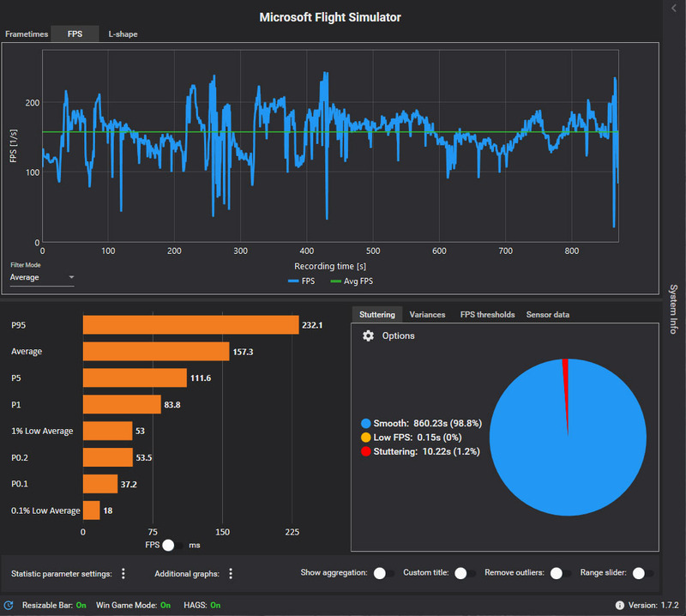Image resolution: width=686 pixels, height=616 pixels.
Task: Open the stuttering Options gear icon
Action: click(368, 335)
